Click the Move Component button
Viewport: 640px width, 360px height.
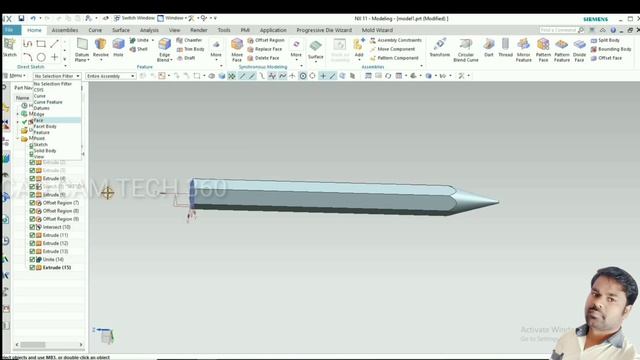pyautogui.click(x=392, y=49)
